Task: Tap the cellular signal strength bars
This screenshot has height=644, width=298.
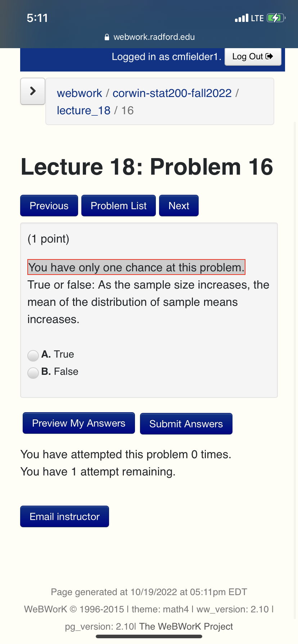Action: click(x=242, y=17)
